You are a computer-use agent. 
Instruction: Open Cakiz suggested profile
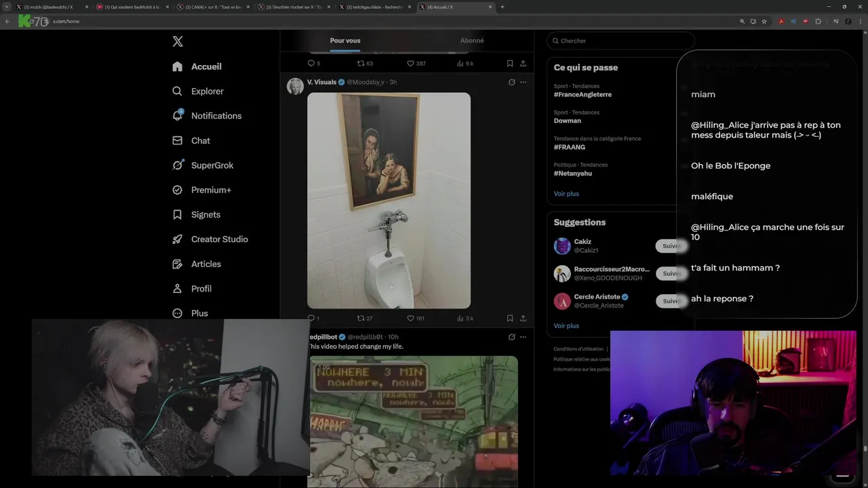click(x=583, y=242)
